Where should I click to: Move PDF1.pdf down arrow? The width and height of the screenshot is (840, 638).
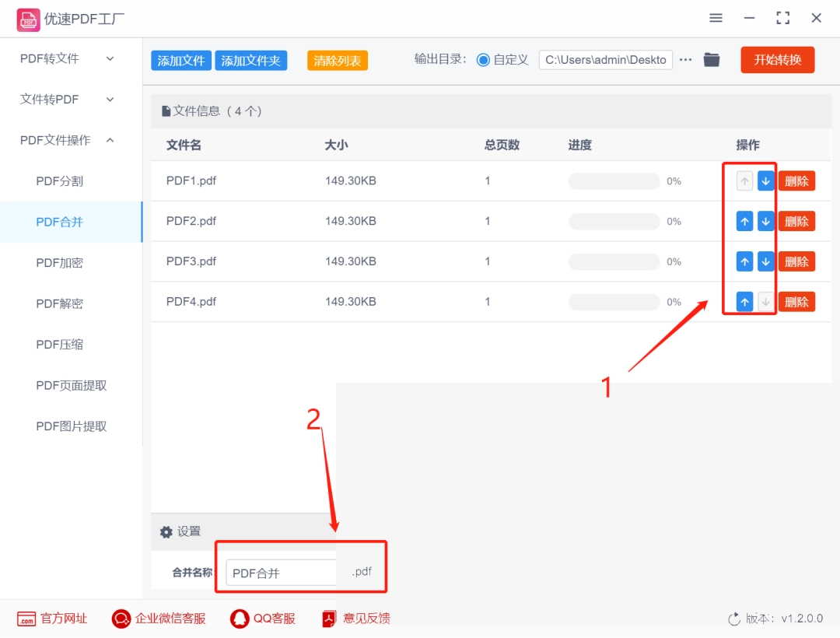(x=766, y=181)
